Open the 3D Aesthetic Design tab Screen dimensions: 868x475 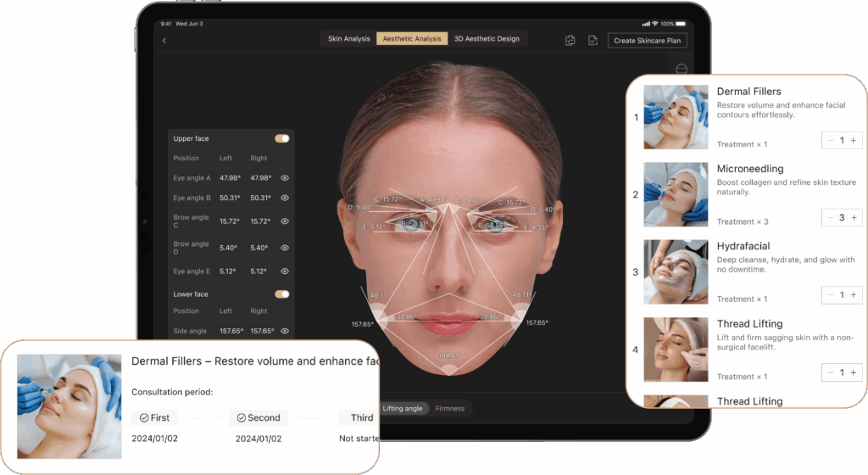point(487,39)
